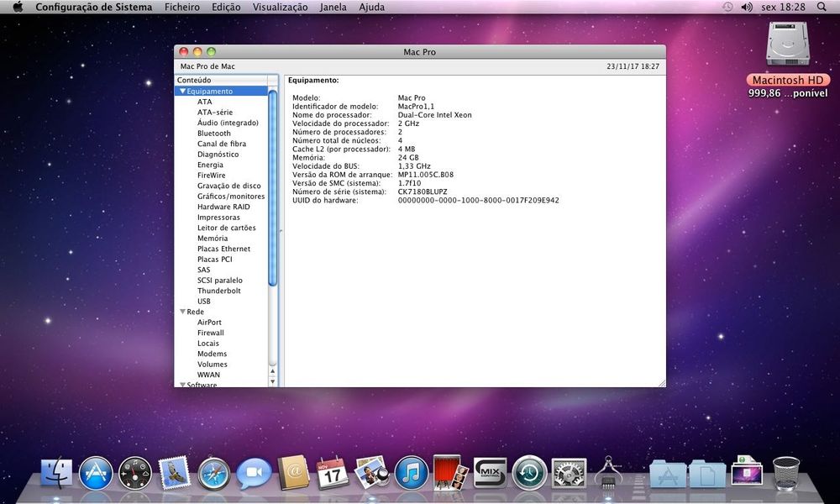Launch Safari from the dock

coord(213,474)
